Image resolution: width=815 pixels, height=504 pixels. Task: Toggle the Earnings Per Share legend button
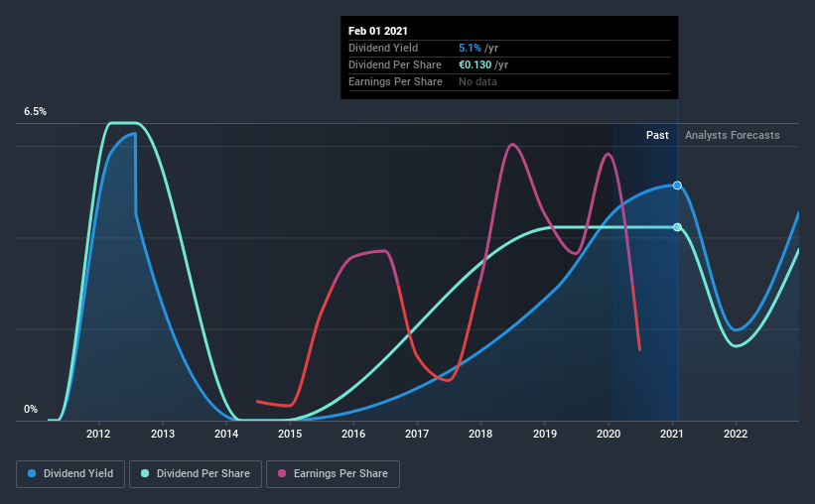click(x=333, y=474)
